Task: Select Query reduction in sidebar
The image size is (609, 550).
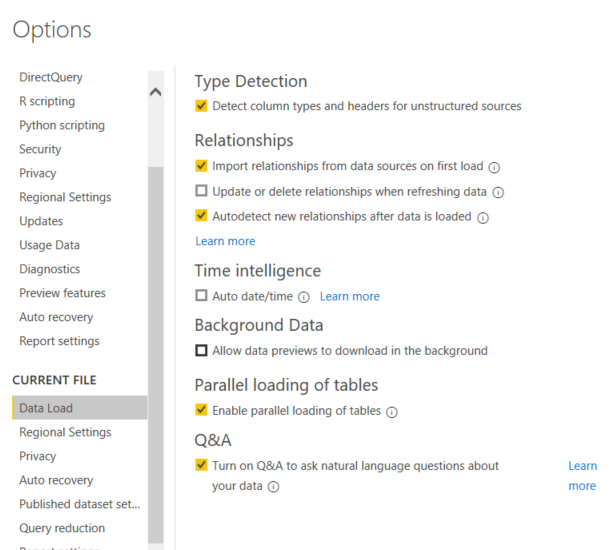Action: coord(62,528)
